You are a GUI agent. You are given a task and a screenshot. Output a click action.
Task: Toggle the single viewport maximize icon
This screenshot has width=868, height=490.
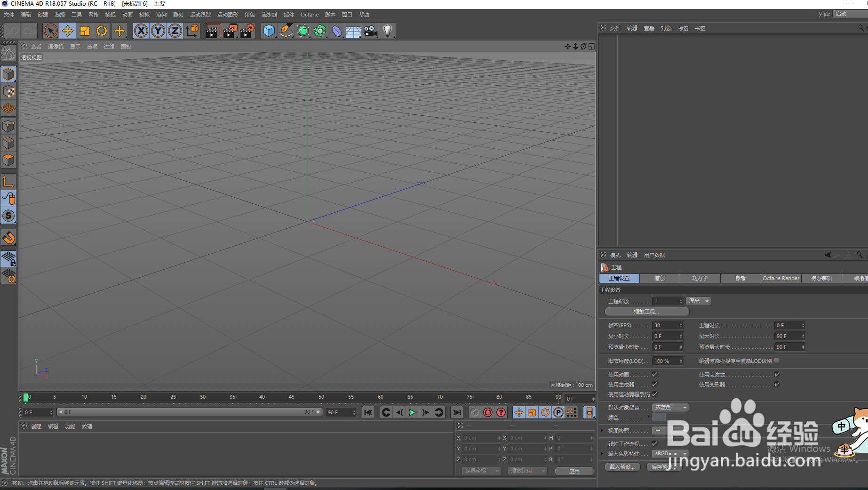click(591, 46)
